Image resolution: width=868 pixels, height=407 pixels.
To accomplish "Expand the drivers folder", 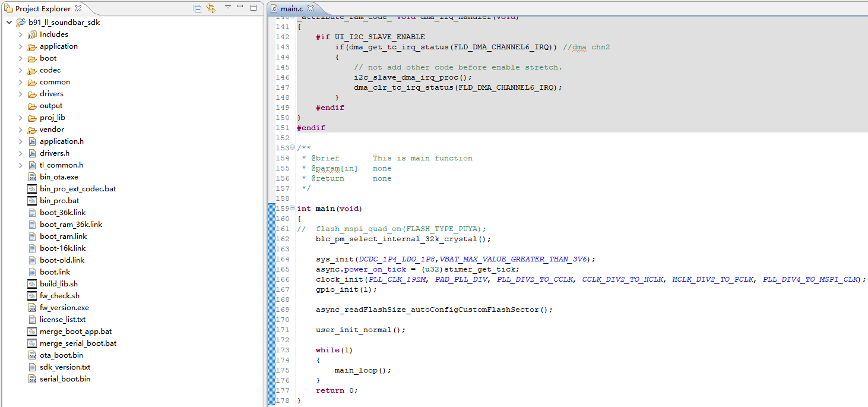I will coord(20,94).
